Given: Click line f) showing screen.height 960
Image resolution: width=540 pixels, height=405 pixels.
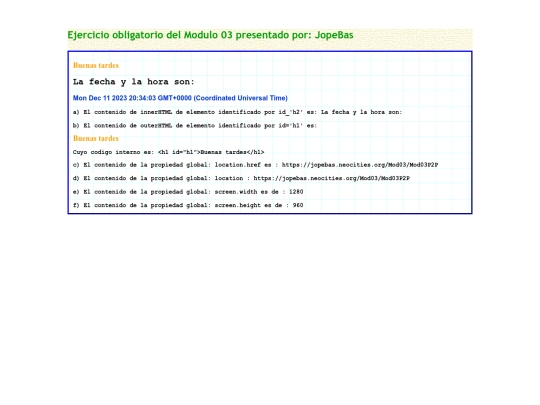Looking at the screenshot, I should pyautogui.click(x=188, y=205).
